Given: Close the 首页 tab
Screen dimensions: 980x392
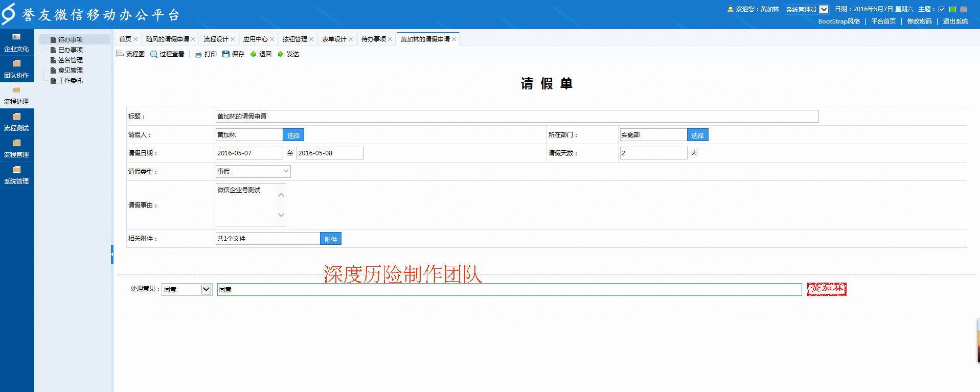Looking at the screenshot, I should click(x=135, y=39).
